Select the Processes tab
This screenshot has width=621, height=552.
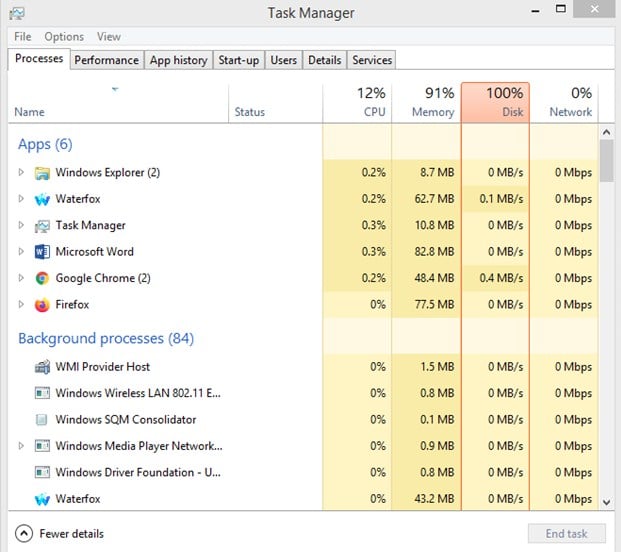(39, 59)
